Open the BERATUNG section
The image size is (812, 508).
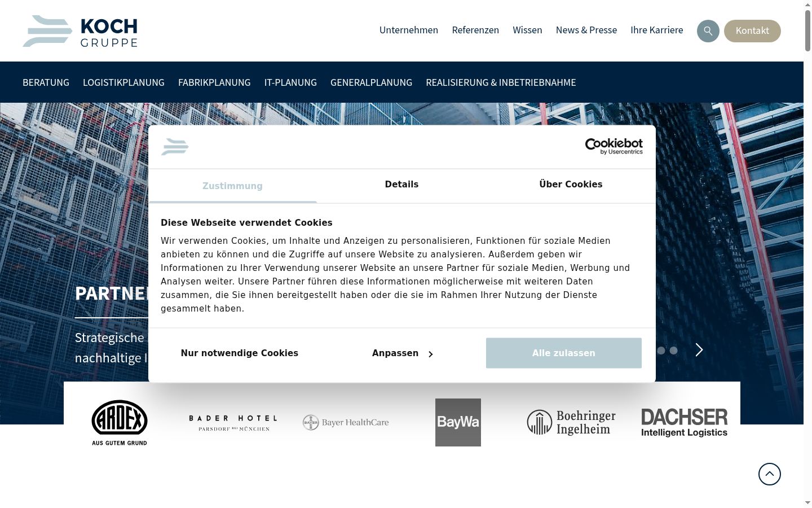pos(46,82)
